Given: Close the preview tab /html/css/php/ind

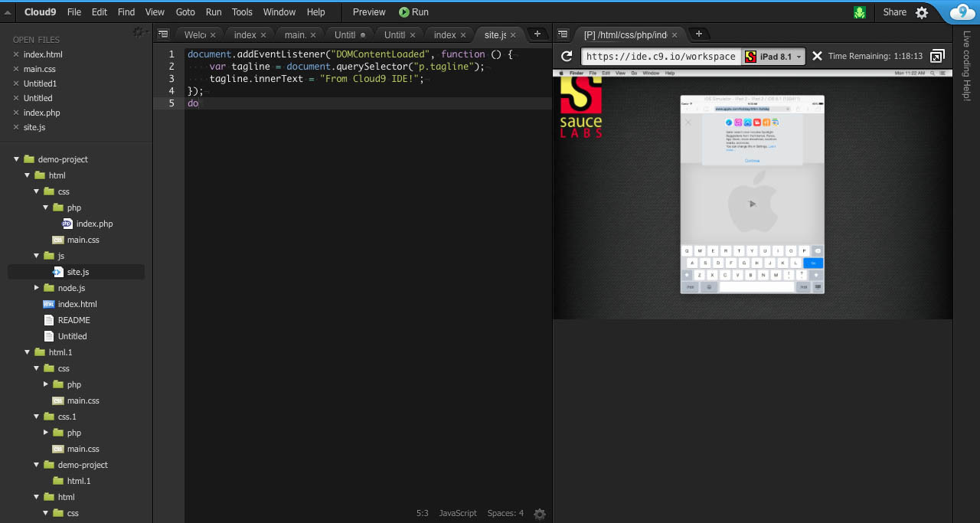Looking at the screenshot, I should tap(674, 35).
